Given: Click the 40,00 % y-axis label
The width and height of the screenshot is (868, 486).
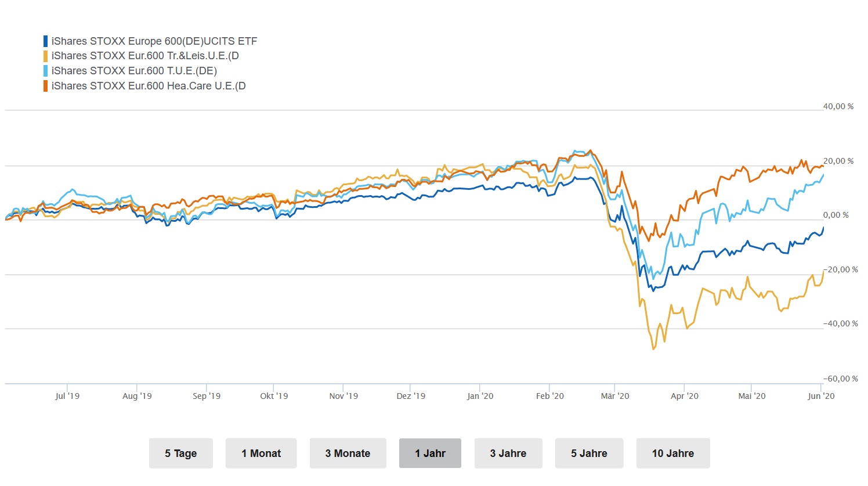Looking at the screenshot, I should pyautogui.click(x=838, y=107).
